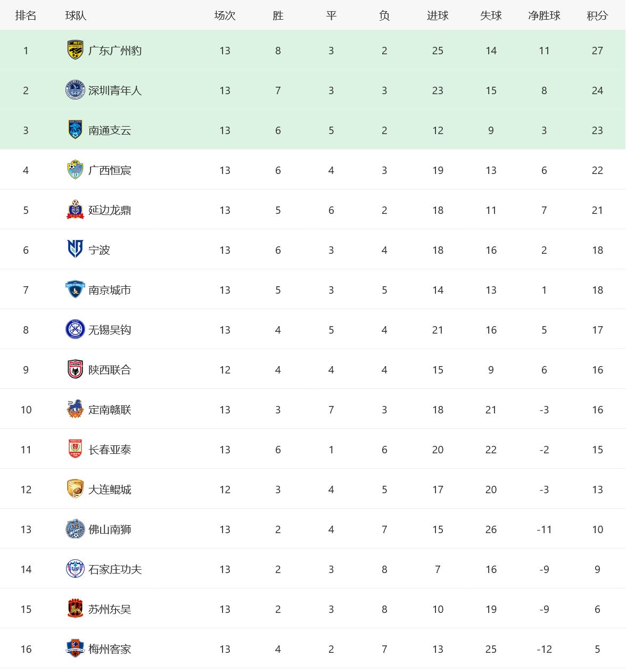Click the 陕西联合 red badge icon

click(75, 369)
